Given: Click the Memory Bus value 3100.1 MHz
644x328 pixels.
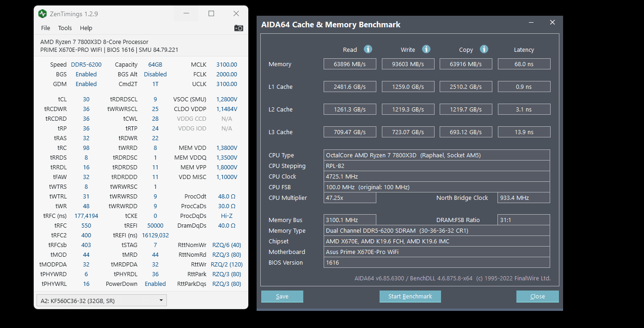Looking at the screenshot, I should click(350, 220).
